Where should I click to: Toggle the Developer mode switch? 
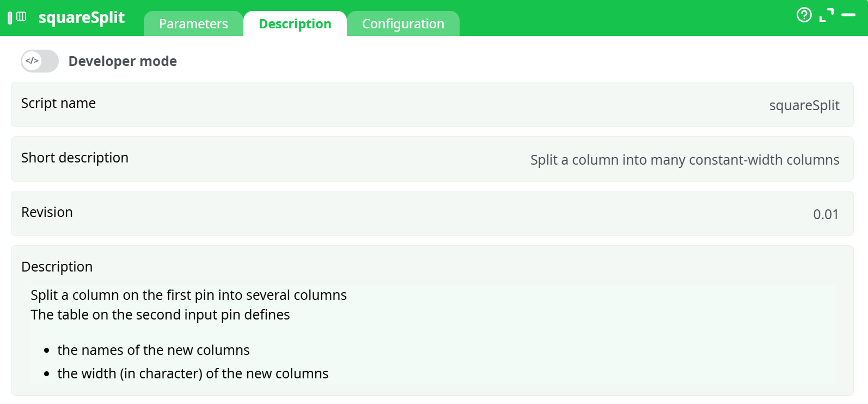(x=40, y=61)
